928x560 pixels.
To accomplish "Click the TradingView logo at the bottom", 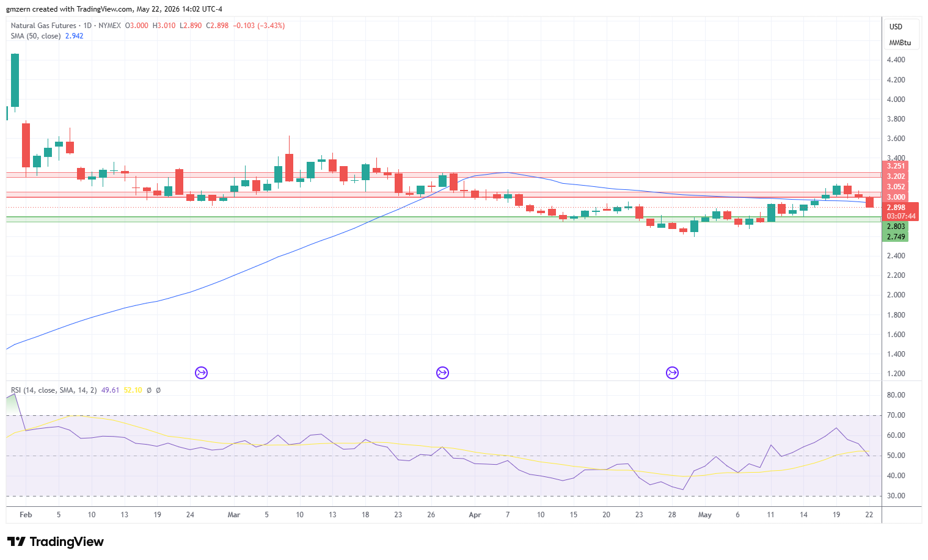I will (x=56, y=542).
